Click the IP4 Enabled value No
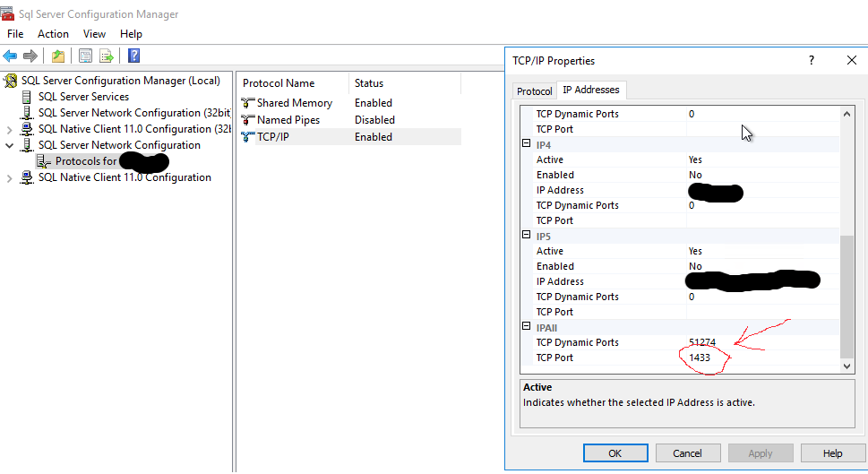Screen dimensions: 868x474 pyautogui.click(x=695, y=175)
